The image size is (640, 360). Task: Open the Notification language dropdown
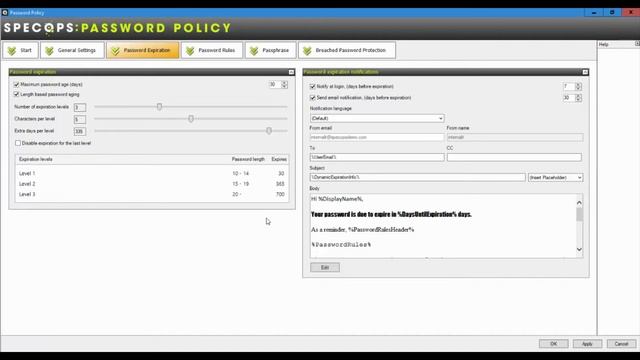[x=377, y=118]
